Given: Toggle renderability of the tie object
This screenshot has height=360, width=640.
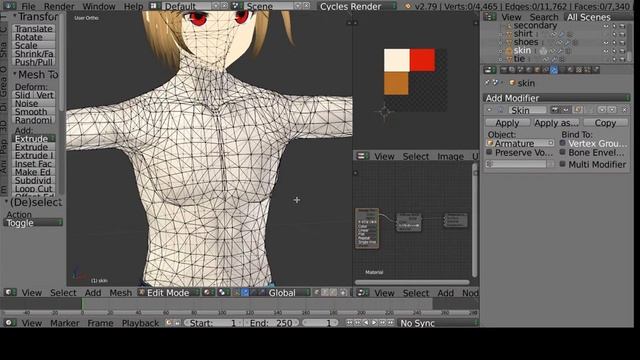Looking at the screenshot, I should tap(622, 59).
